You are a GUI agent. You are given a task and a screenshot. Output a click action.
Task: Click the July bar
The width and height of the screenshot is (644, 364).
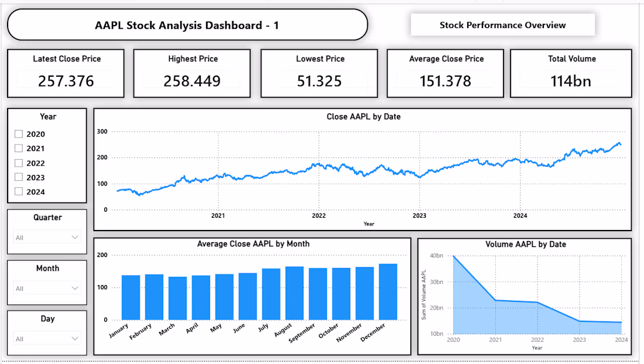[x=271, y=294]
